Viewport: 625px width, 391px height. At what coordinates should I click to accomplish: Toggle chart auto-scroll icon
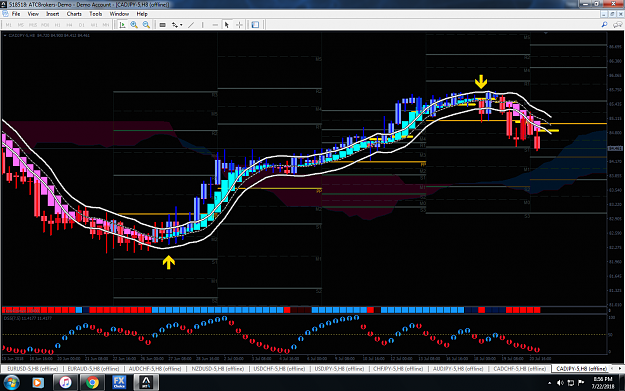pyautogui.click(x=122, y=25)
